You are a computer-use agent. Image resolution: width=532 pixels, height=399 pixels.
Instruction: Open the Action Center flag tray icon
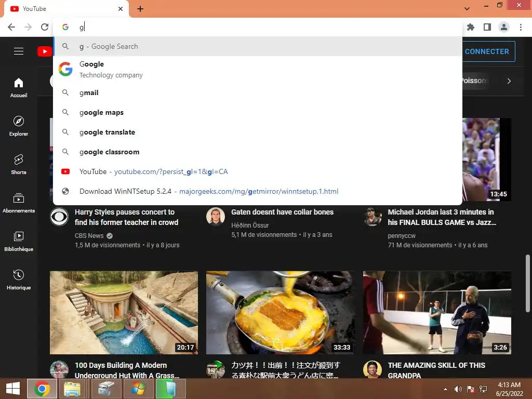point(470,389)
